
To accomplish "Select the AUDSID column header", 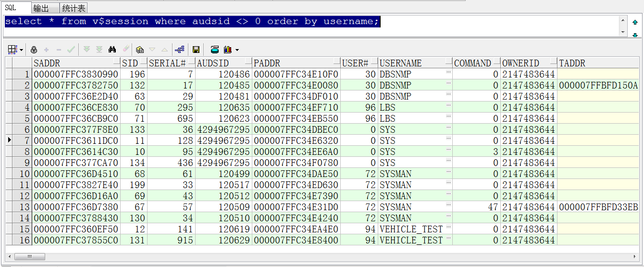I will click(223, 63).
